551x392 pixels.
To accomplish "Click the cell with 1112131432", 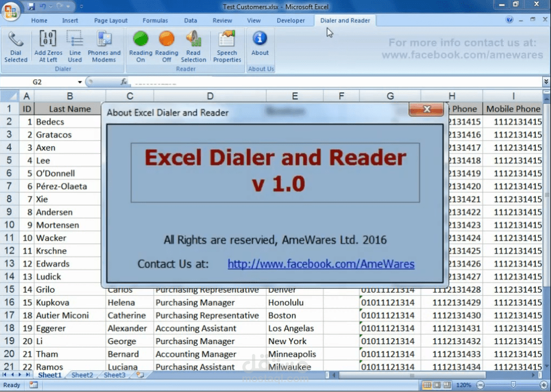I will point(452,341).
